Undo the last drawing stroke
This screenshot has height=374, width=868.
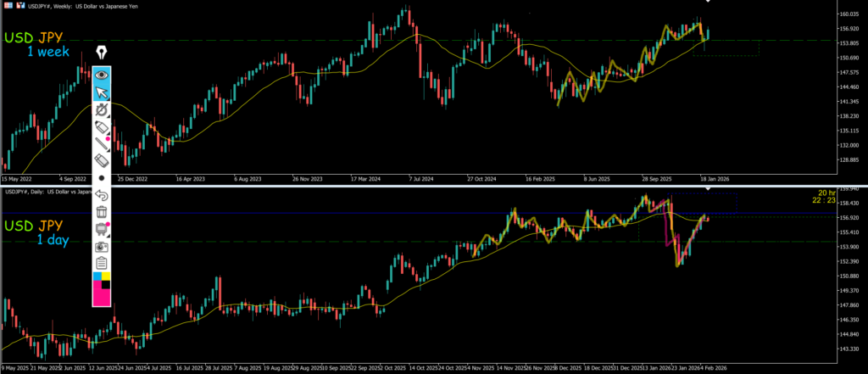(x=102, y=195)
